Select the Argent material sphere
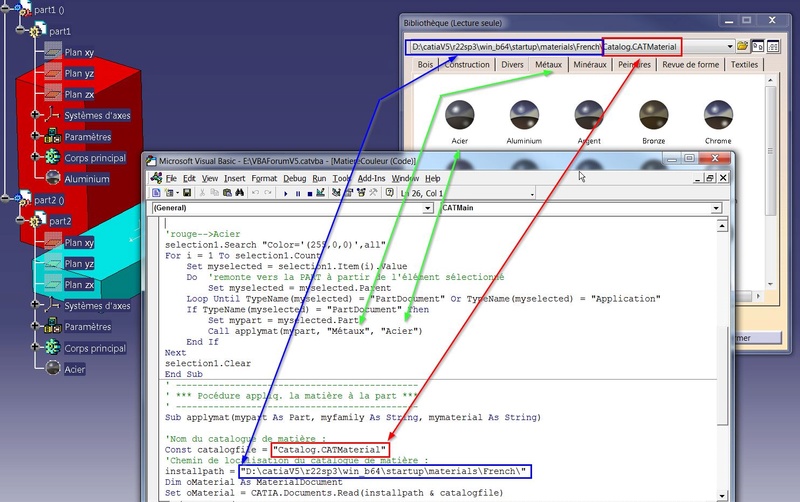800x502 pixels. click(589, 115)
